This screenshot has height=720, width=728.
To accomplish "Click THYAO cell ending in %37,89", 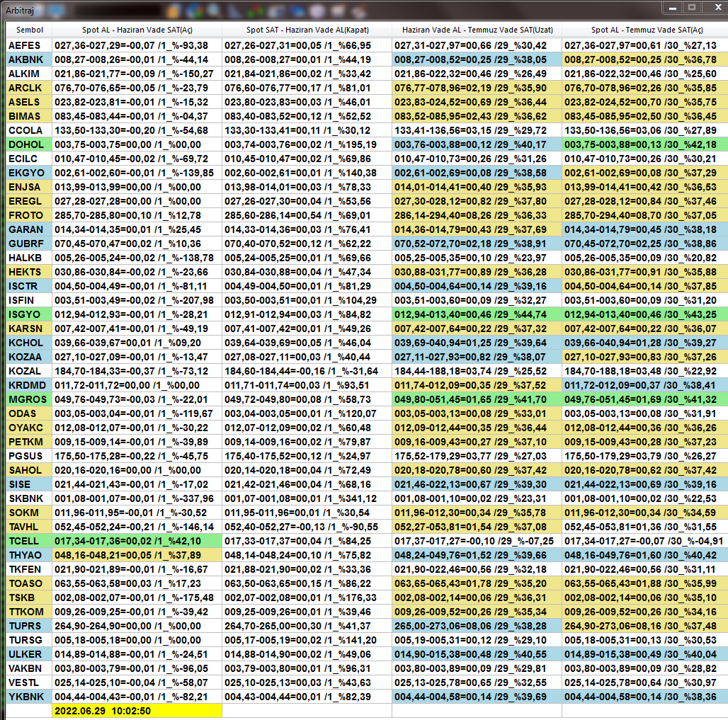I will 137,555.
